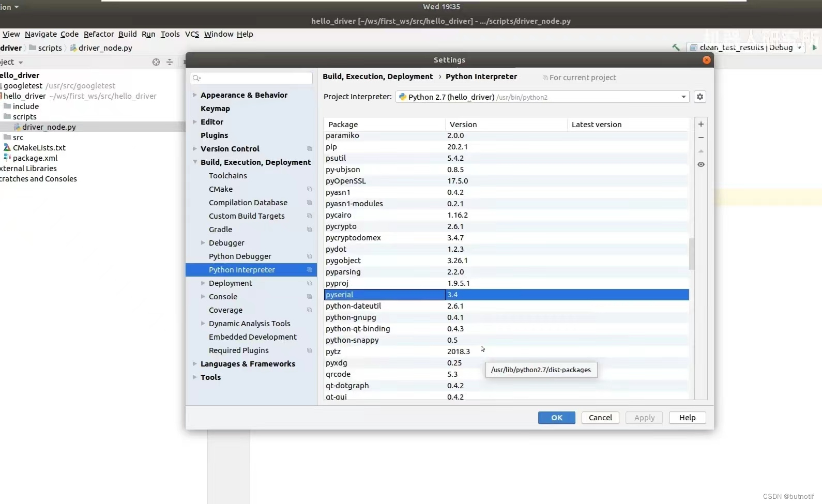Collapse Build, Execution, Deployment group
Image resolution: width=822 pixels, height=504 pixels.
pyautogui.click(x=195, y=162)
